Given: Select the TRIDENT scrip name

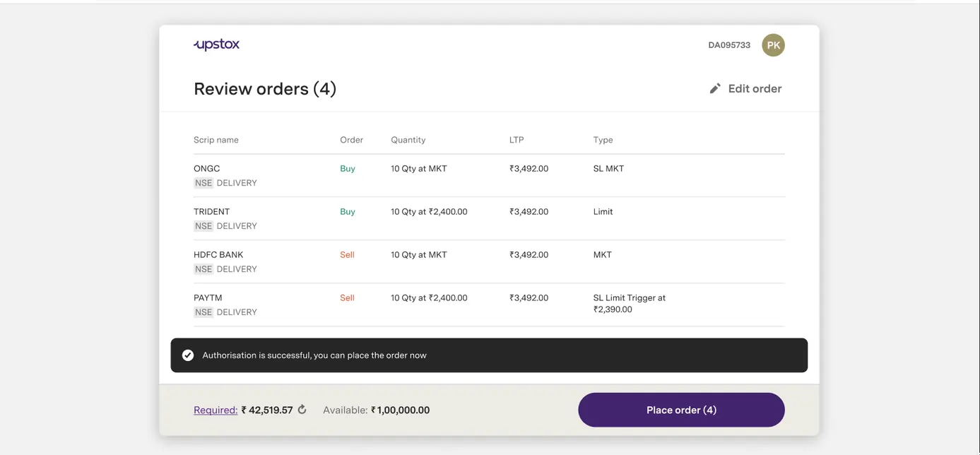Looking at the screenshot, I should click(211, 211).
